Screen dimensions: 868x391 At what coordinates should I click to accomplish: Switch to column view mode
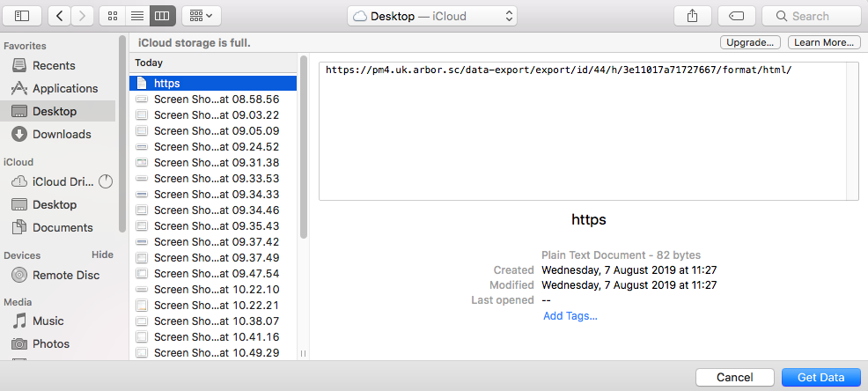[x=161, y=16]
